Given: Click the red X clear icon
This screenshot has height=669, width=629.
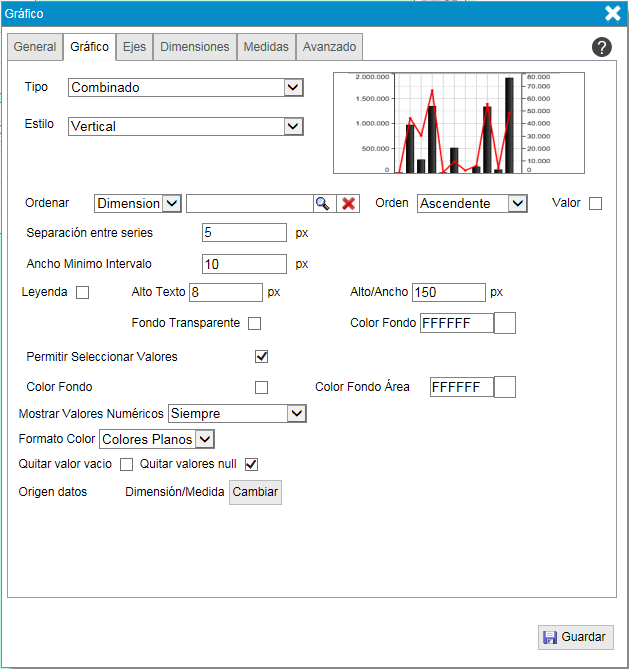Looking at the screenshot, I should coord(348,203).
